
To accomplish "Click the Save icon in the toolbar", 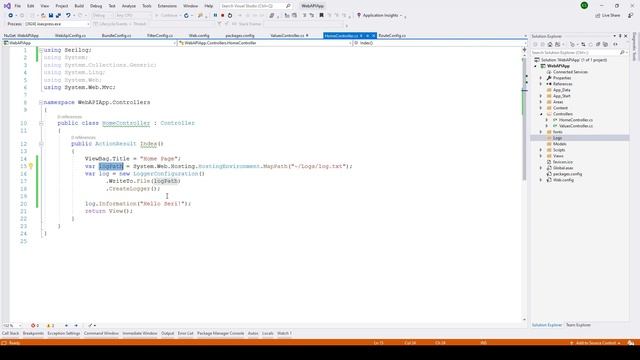I will pyautogui.click(x=51, y=16).
